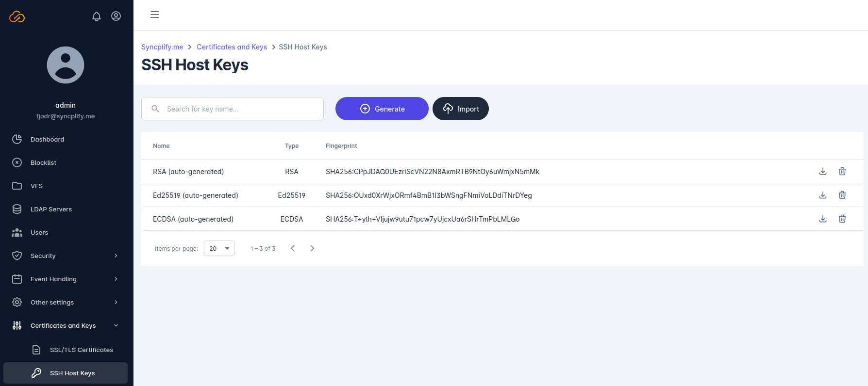868x386 pixels.
Task: Select the Ed25519 (auto-generated) row name
Action: [196, 195]
